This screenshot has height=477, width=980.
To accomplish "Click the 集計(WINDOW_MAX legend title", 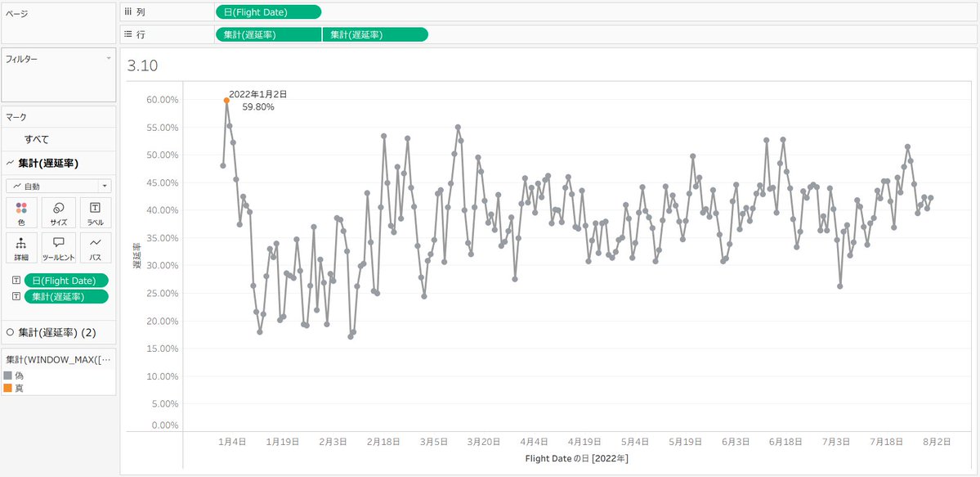I will pyautogui.click(x=58, y=360).
